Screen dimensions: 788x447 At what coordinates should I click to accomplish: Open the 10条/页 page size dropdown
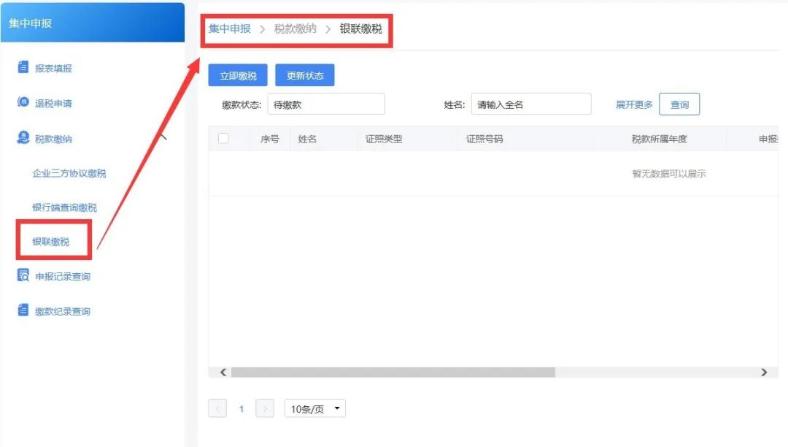click(315, 409)
